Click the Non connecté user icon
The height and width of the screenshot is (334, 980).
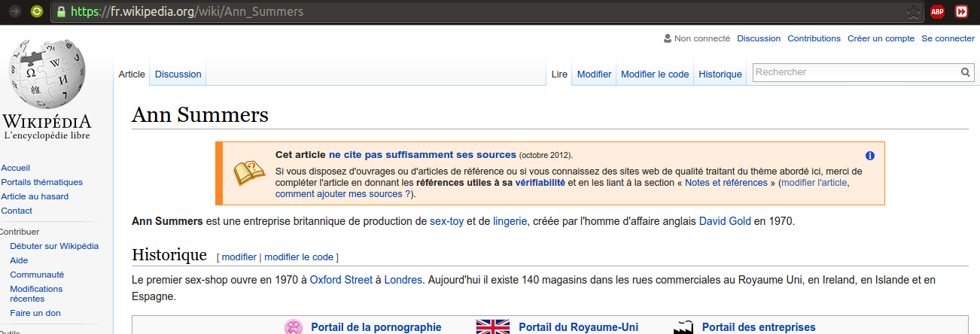667,38
